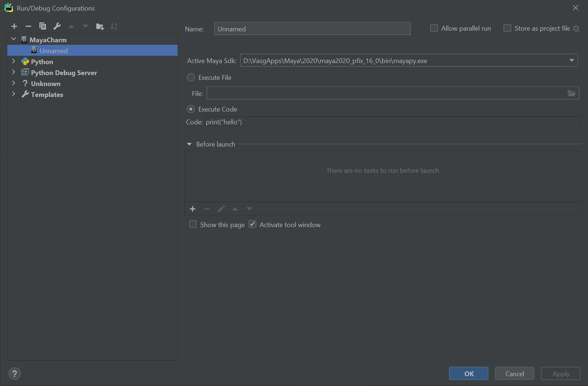Select the Templates tree entry
This screenshot has height=386, width=588.
coord(47,94)
